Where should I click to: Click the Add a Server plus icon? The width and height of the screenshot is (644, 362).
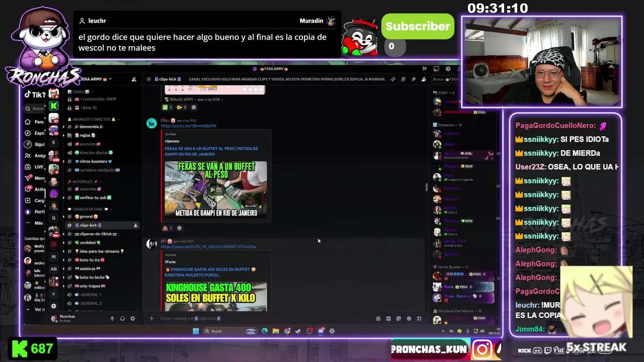coord(54,306)
